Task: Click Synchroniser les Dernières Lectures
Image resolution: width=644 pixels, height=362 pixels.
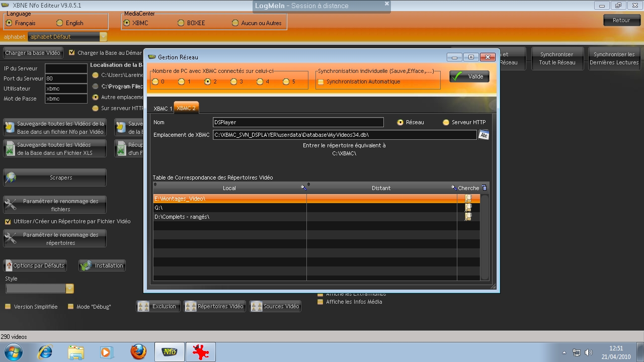Action: (x=614, y=58)
